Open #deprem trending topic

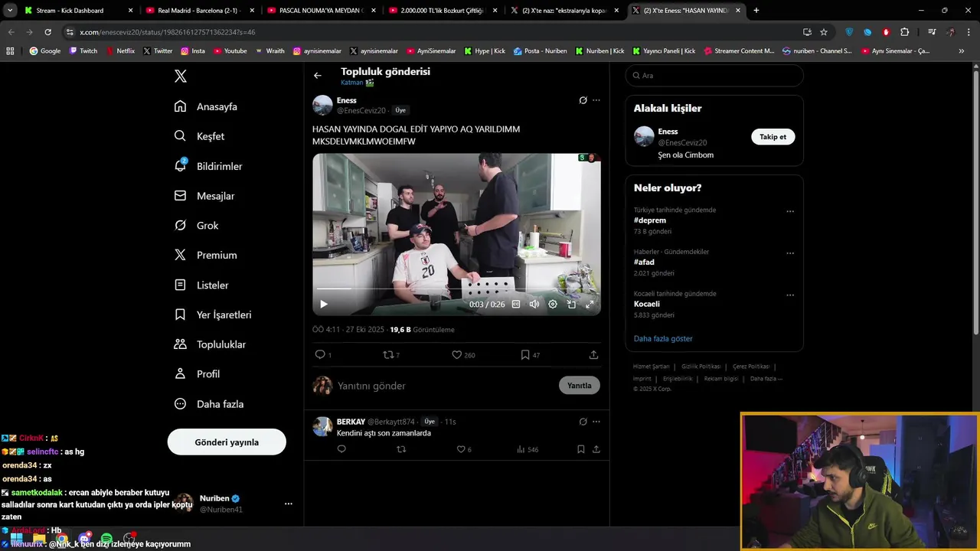pos(650,220)
